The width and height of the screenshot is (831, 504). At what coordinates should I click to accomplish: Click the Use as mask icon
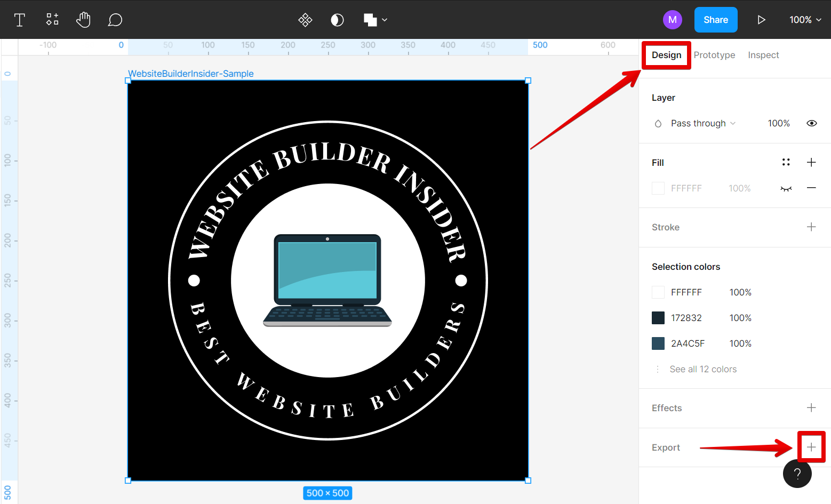pyautogui.click(x=337, y=20)
